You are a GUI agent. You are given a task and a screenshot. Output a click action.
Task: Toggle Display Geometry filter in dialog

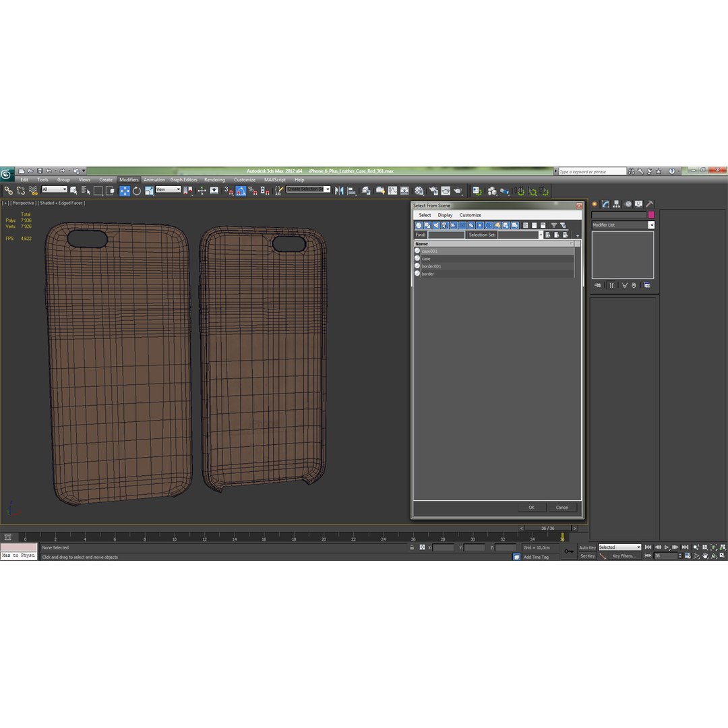point(419,225)
